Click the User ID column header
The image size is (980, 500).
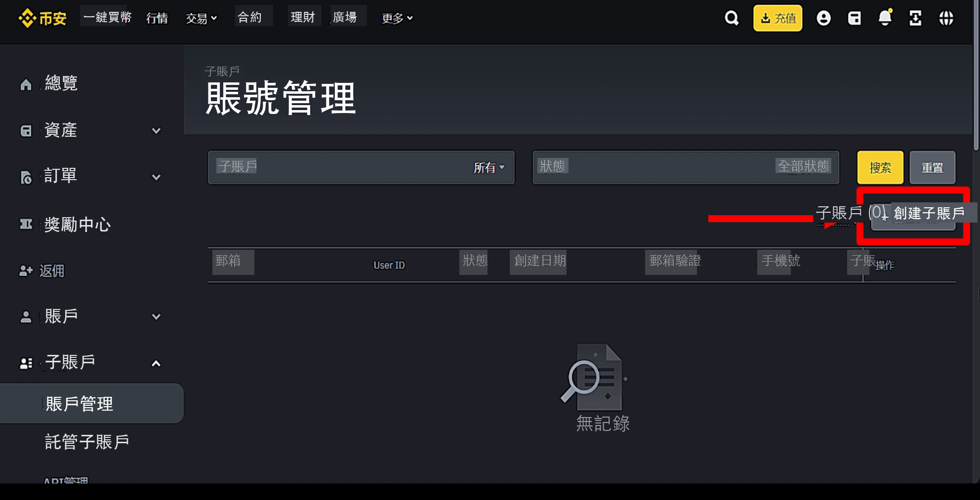[389, 266]
